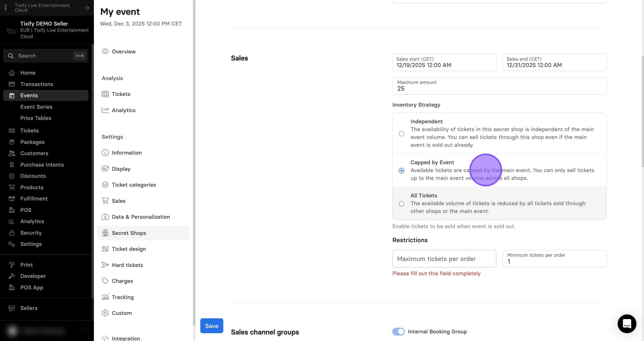This screenshot has width=644, height=341.
Task: Click the Search magnifier icon
Action: 11,56
